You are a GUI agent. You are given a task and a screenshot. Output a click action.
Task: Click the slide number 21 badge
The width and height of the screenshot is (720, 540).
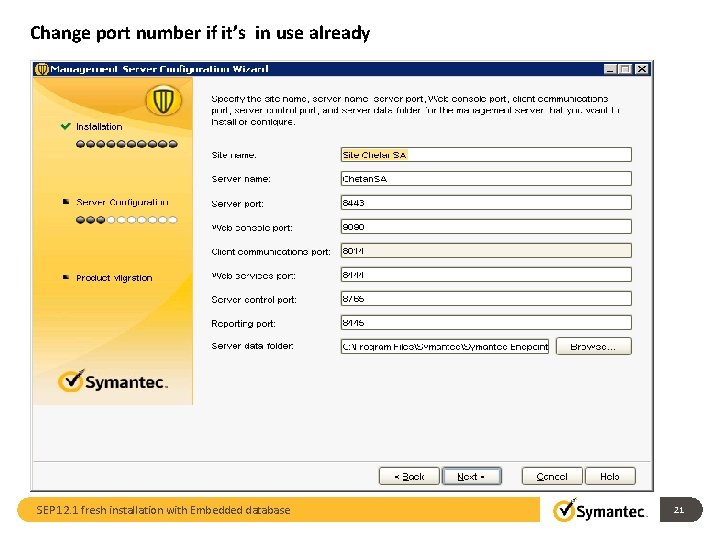(681, 510)
